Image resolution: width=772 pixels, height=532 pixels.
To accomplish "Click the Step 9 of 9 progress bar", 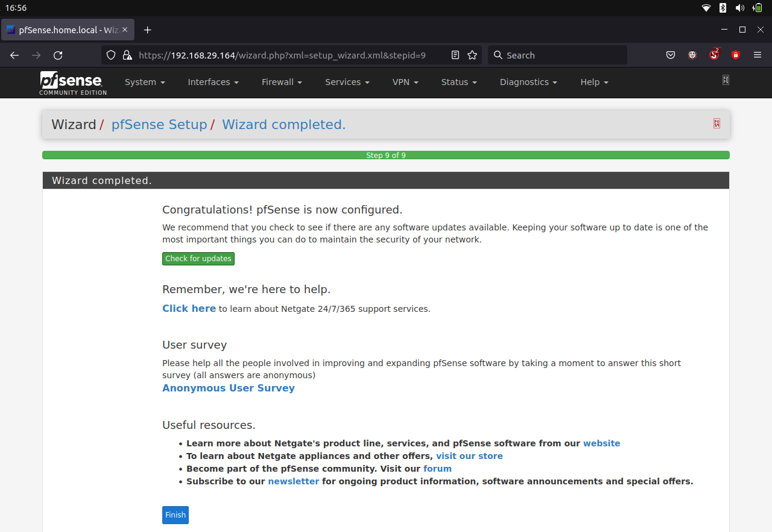I will pos(386,155).
